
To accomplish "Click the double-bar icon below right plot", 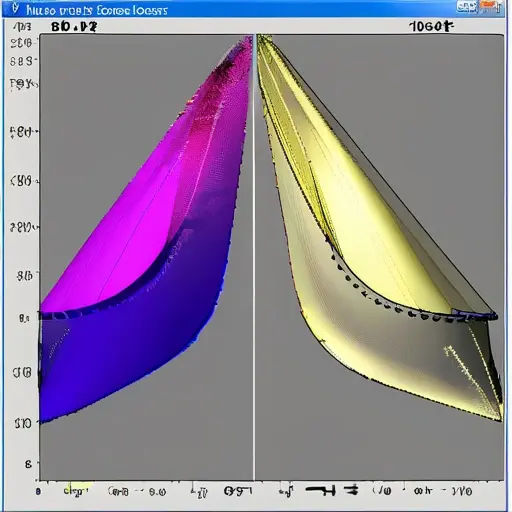I will [x=351, y=490].
